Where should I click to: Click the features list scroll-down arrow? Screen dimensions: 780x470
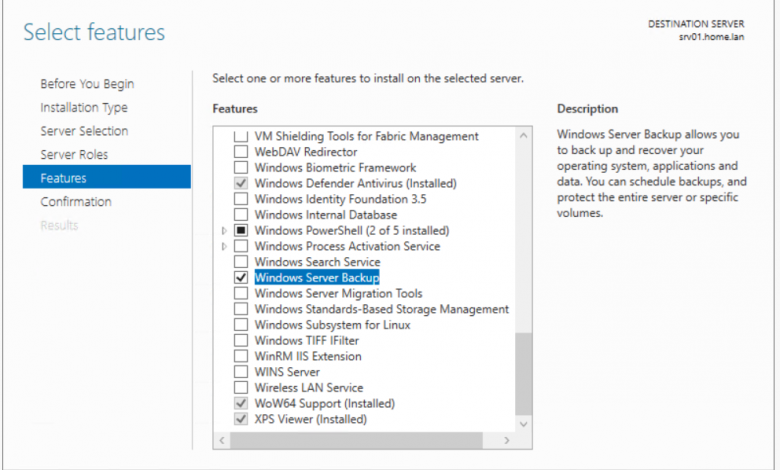coord(523,424)
